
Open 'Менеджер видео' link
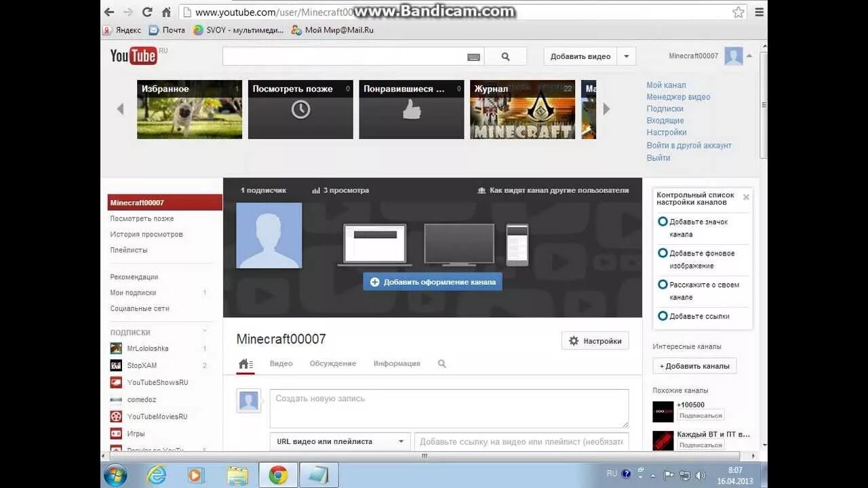pos(678,97)
